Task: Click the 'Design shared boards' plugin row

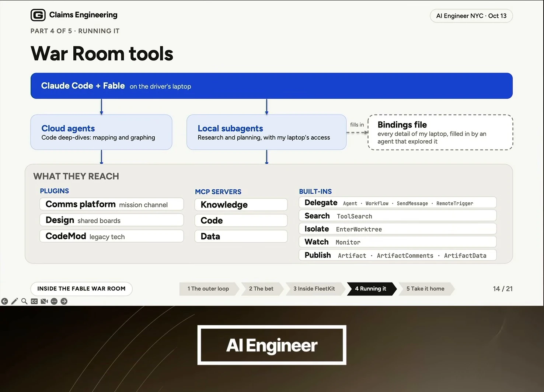Action: (112, 220)
